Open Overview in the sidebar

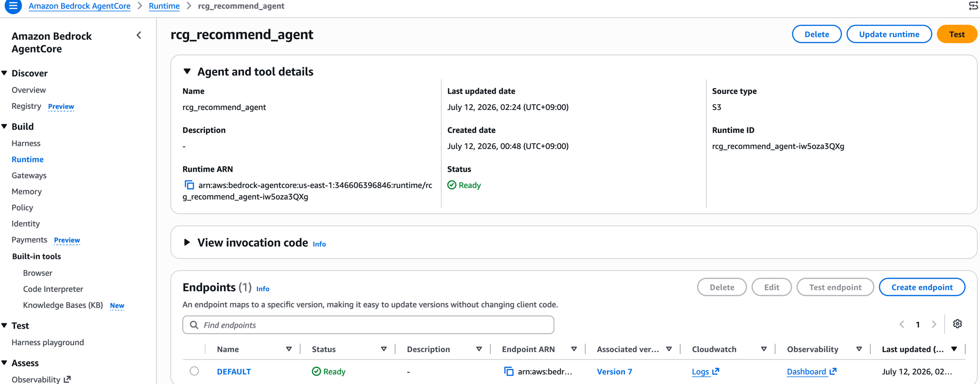[x=29, y=90]
